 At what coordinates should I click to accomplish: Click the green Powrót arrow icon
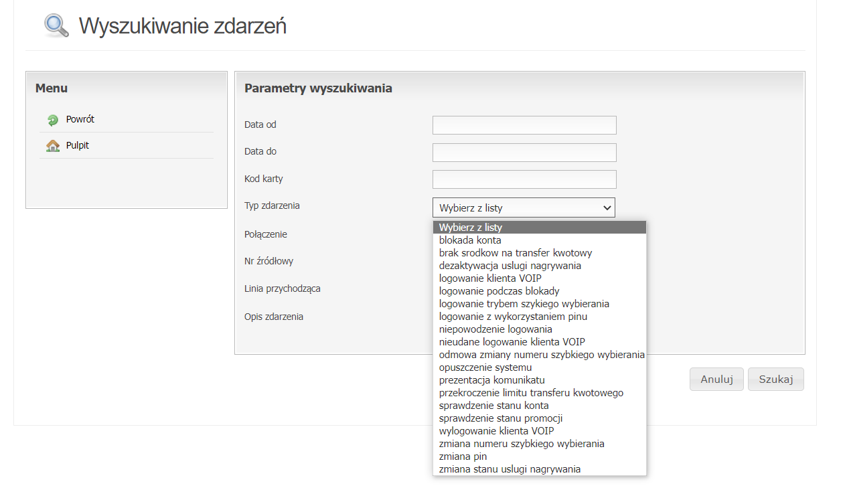53,120
